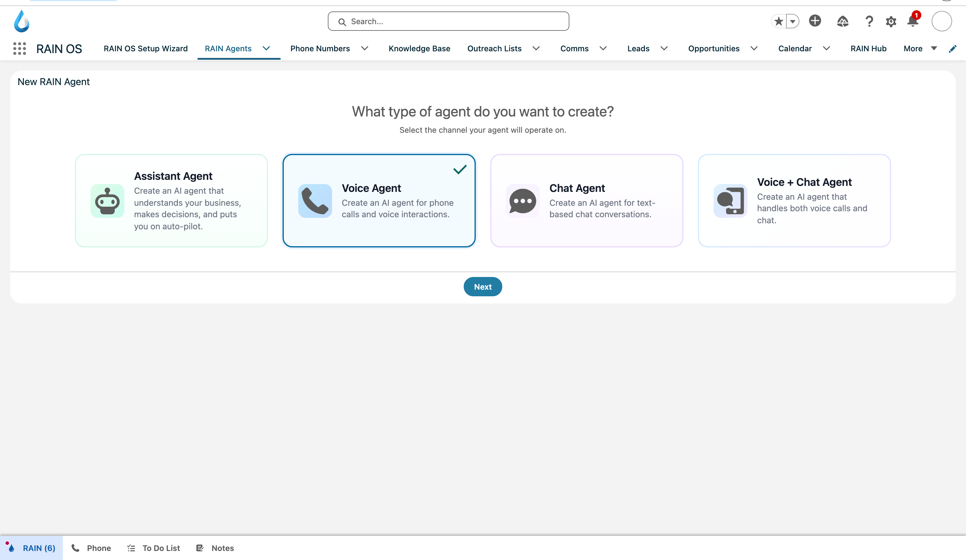Open the help question mark icon
966x560 pixels.
[x=869, y=21]
